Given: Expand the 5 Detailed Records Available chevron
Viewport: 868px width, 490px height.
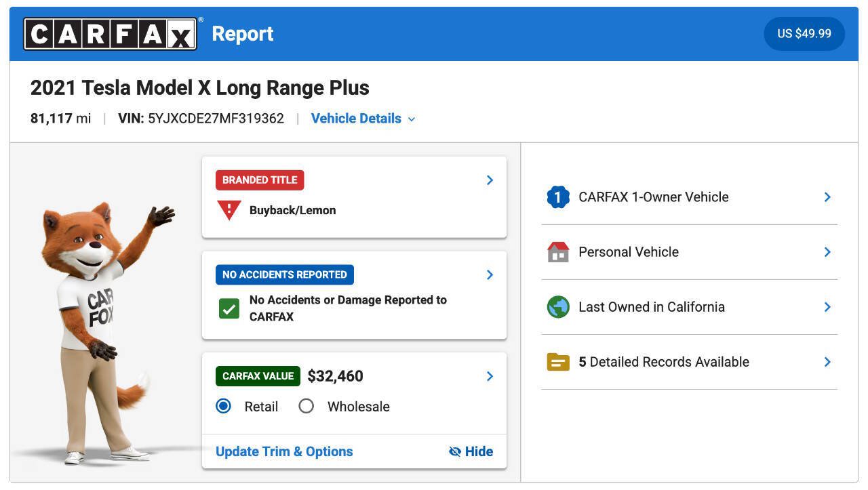Looking at the screenshot, I should pyautogui.click(x=827, y=362).
